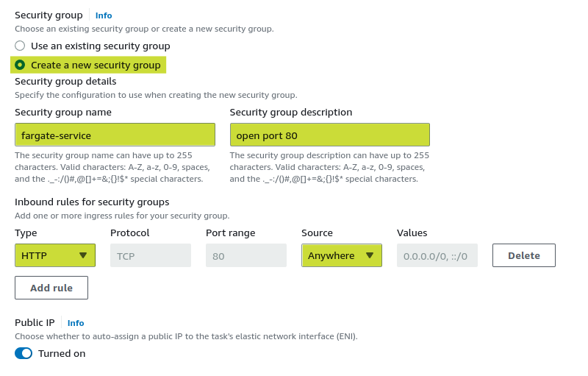The image size is (588, 376).
Task: Open the Type HTTP dropdown
Action: pos(54,255)
